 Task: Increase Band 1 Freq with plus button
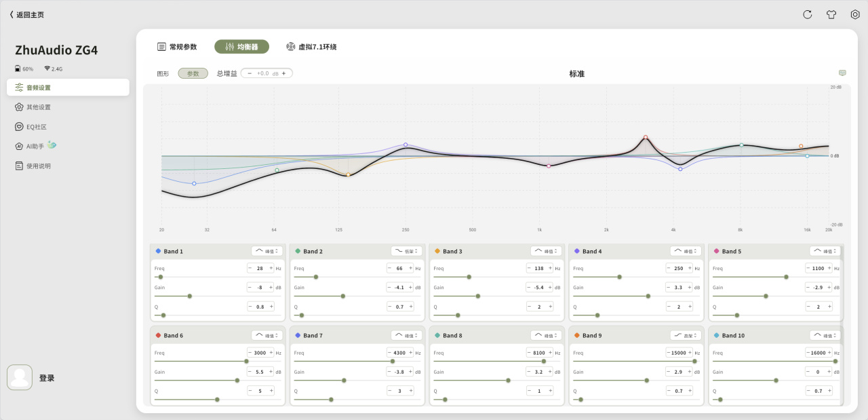click(272, 269)
